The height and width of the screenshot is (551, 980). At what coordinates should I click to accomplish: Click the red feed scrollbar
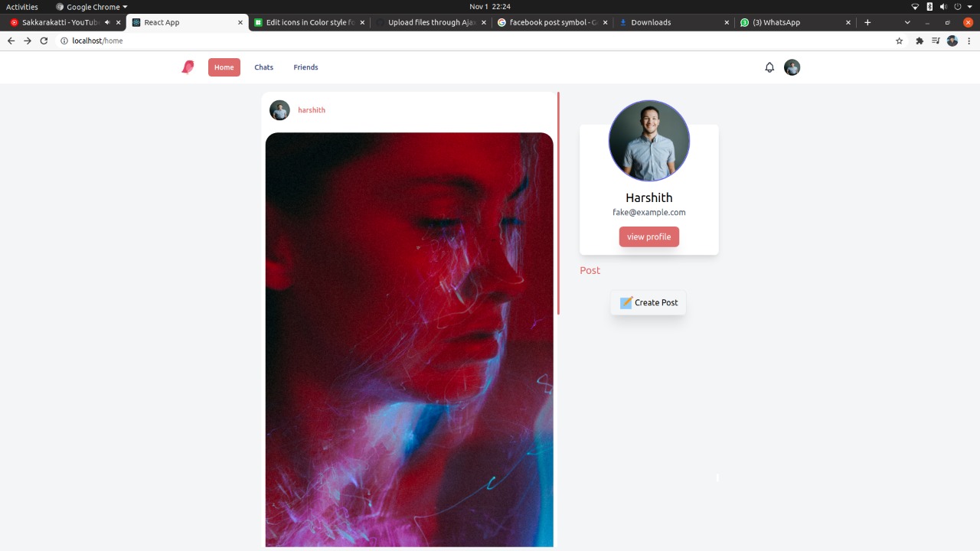[559, 203]
